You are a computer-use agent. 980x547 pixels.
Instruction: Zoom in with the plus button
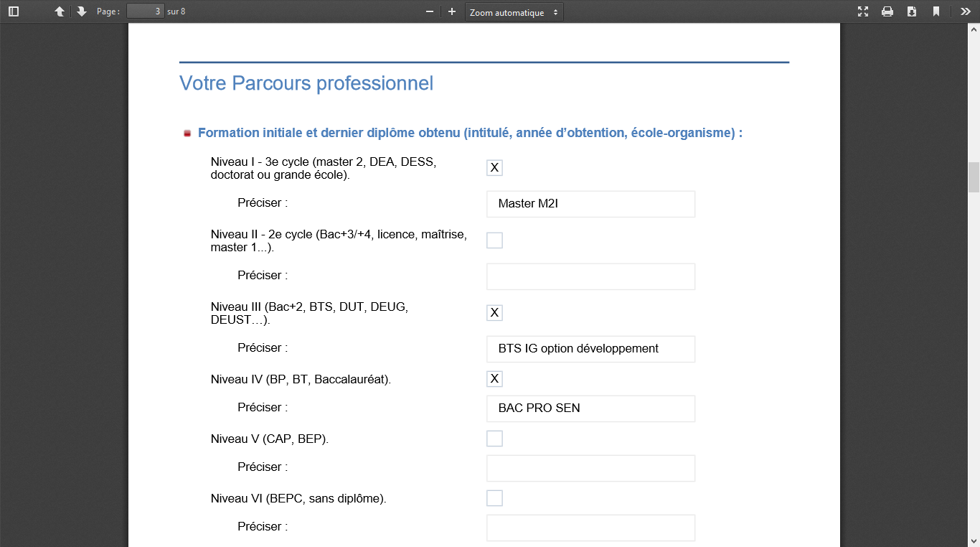[452, 11]
